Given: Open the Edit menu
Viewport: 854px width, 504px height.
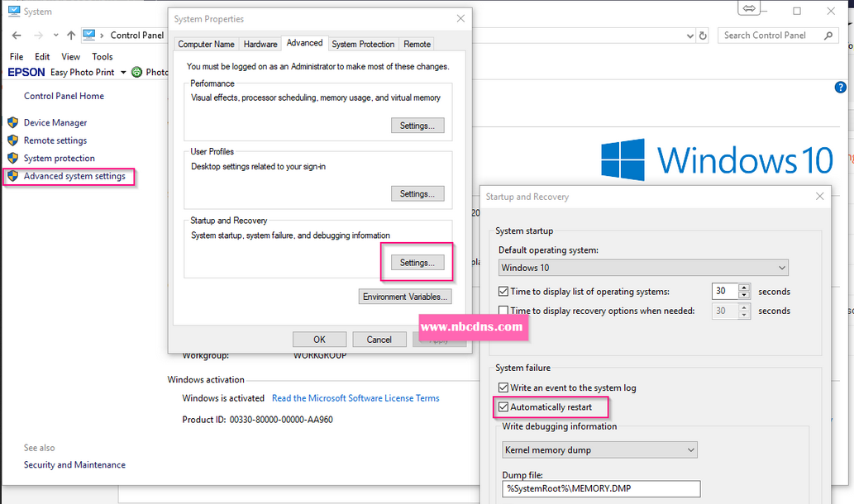Looking at the screenshot, I should tap(42, 57).
